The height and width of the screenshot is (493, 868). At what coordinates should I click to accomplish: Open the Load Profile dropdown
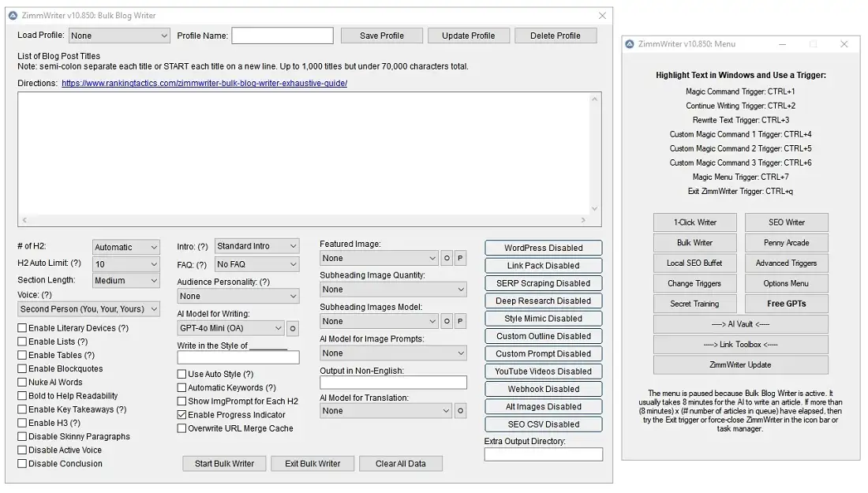coord(119,35)
